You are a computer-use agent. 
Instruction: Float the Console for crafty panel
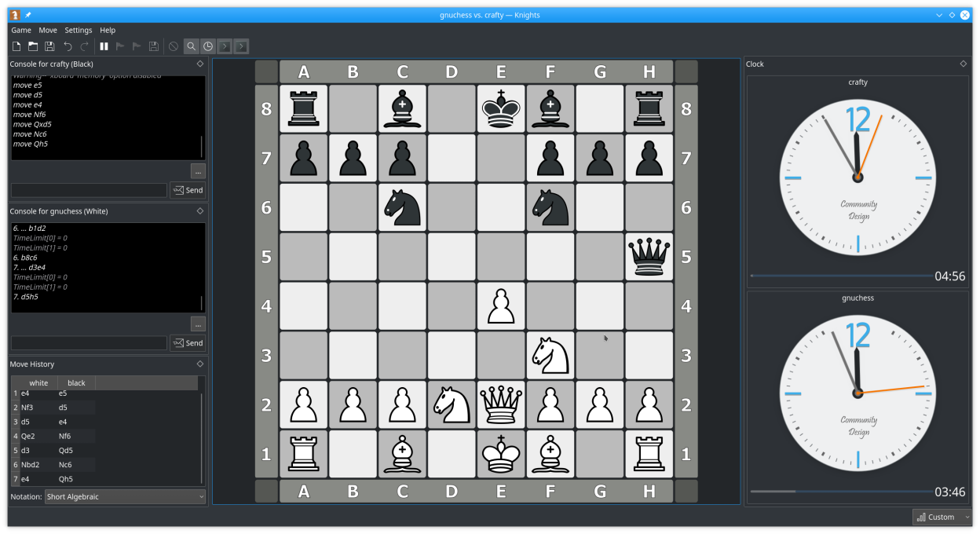tap(200, 64)
